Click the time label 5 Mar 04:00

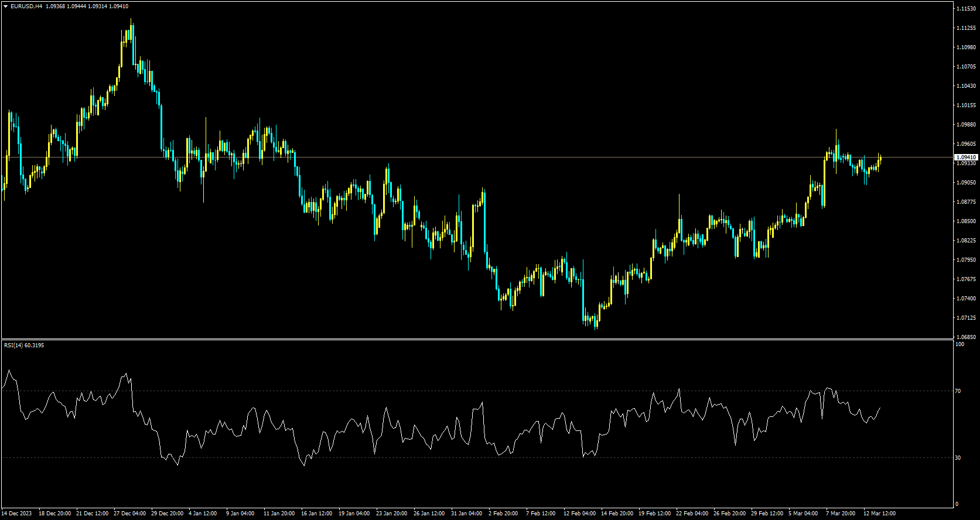pyautogui.click(x=803, y=514)
